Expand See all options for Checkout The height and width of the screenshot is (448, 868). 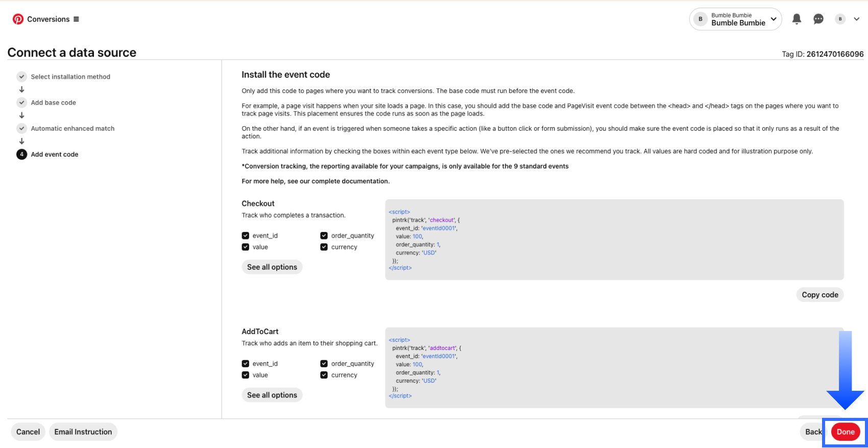pos(272,267)
